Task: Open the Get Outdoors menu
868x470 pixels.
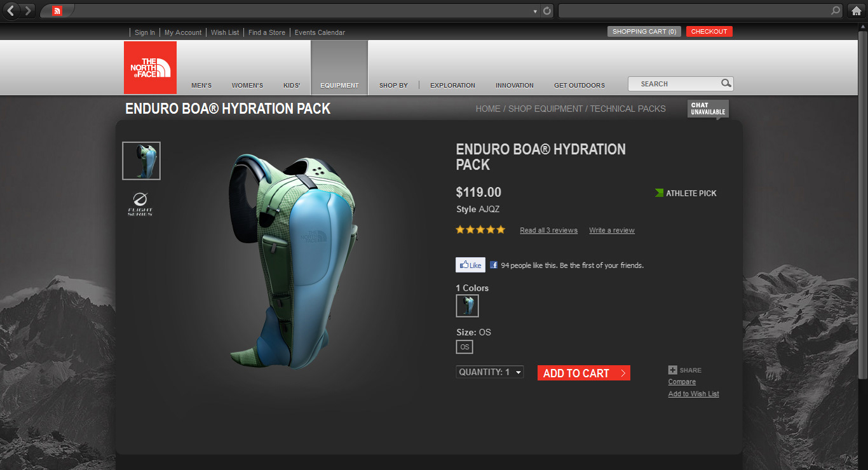Action: click(580, 85)
